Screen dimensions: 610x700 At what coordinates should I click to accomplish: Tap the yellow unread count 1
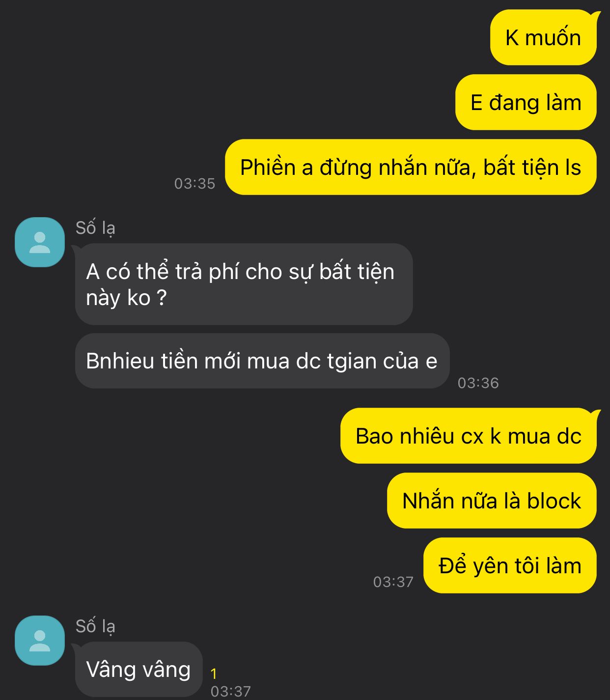214,673
